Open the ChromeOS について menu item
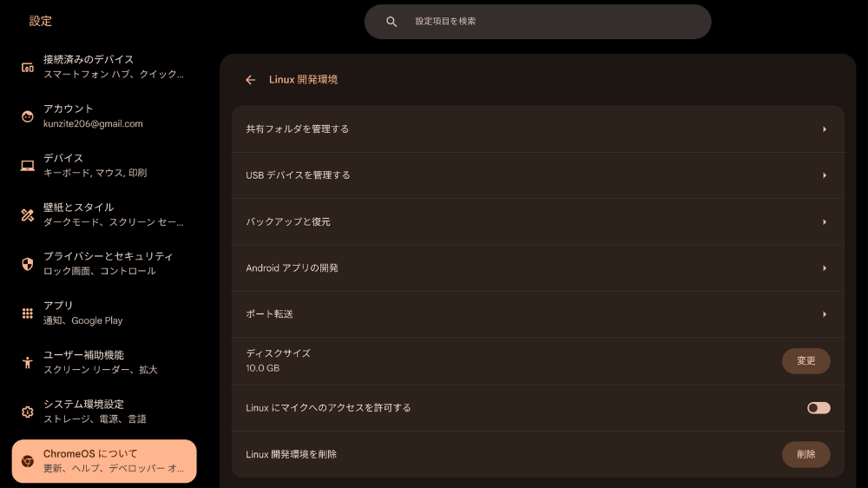Image resolution: width=868 pixels, height=488 pixels. click(104, 461)
